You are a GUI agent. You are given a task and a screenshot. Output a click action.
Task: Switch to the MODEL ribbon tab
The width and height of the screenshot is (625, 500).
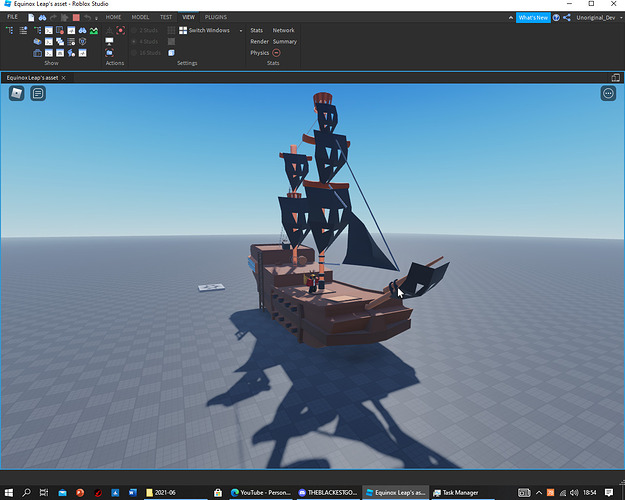[140, 17]
